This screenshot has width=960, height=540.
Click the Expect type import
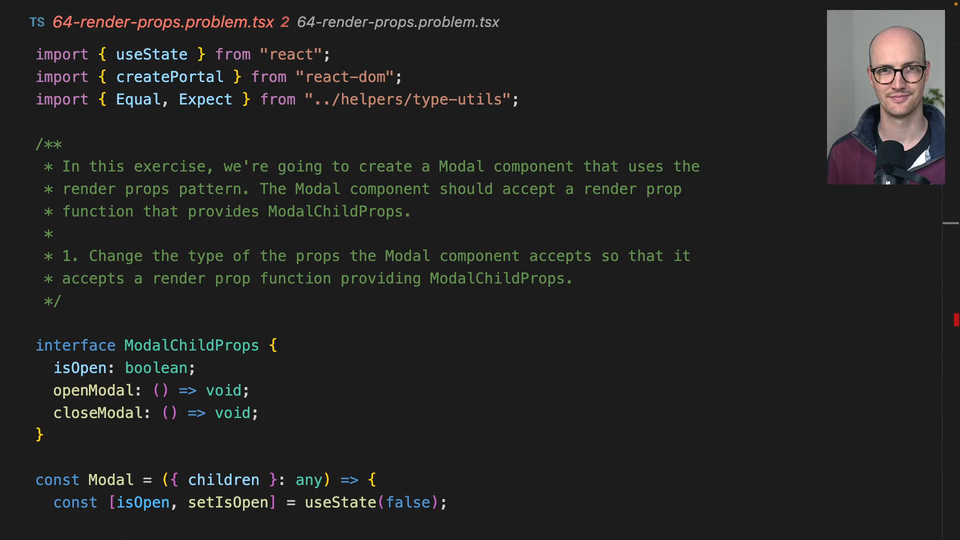pos(205,99)
